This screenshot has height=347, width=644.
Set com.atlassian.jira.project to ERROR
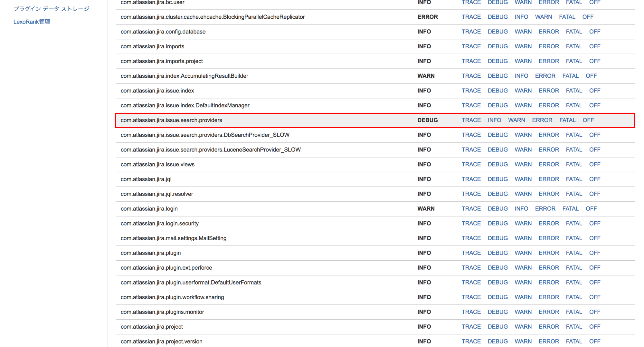(549, 327)
